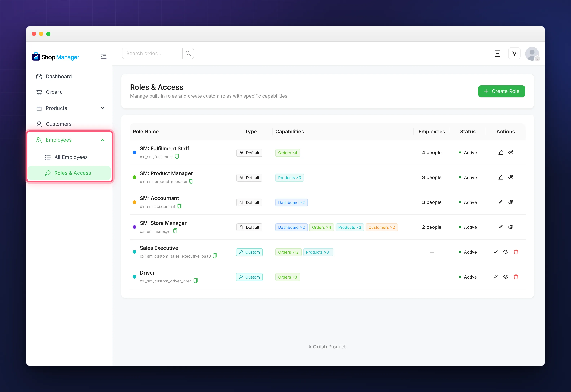
Task: Edit the SM: Fulfillment Staff role
Action: click(x=501, y=153)
